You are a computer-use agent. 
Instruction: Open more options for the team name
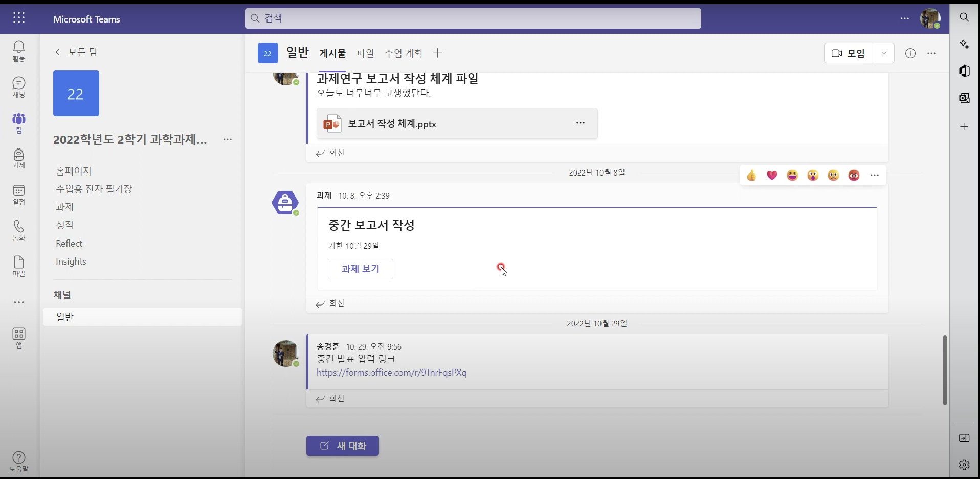[x=228, y=139]
